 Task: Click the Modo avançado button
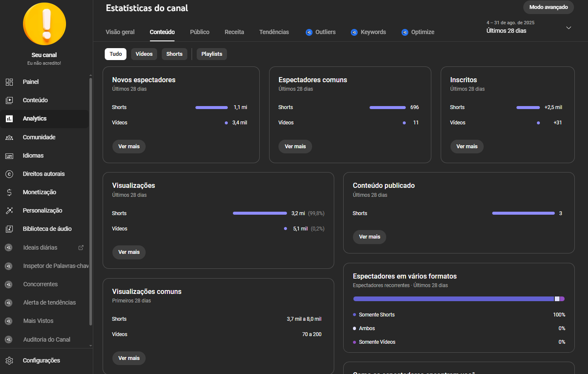pyautogui.click(x=548, y=7)
